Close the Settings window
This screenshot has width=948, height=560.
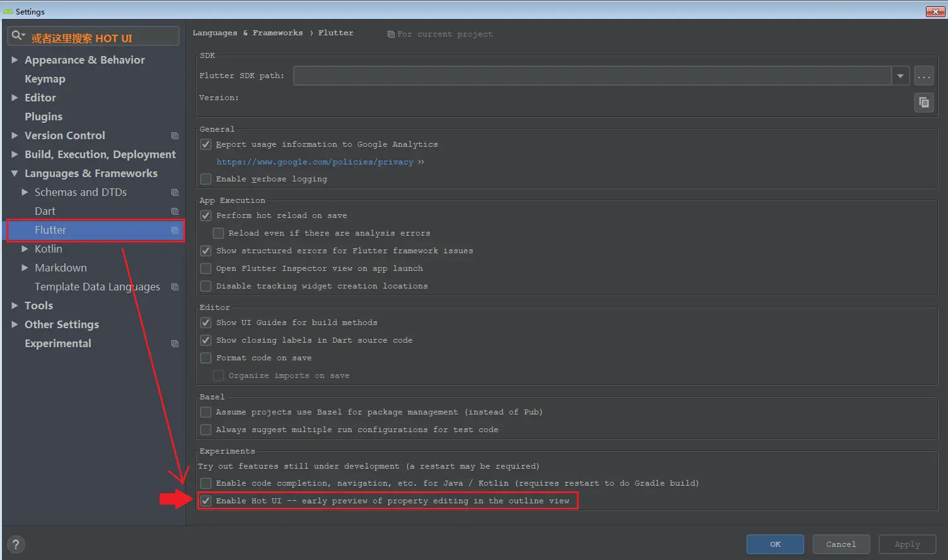934,11
